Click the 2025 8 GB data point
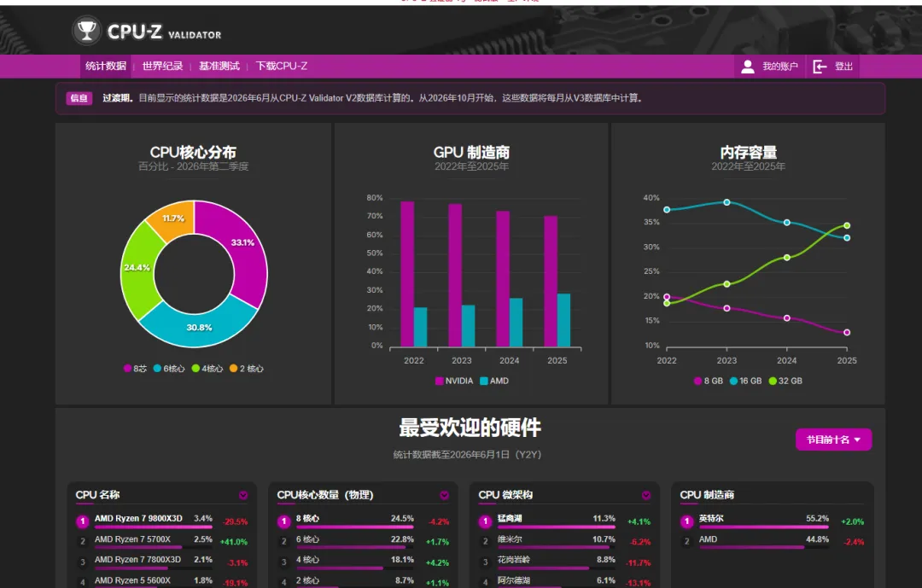The width and height of the screenshot is (922, 588). pos(847,333)
